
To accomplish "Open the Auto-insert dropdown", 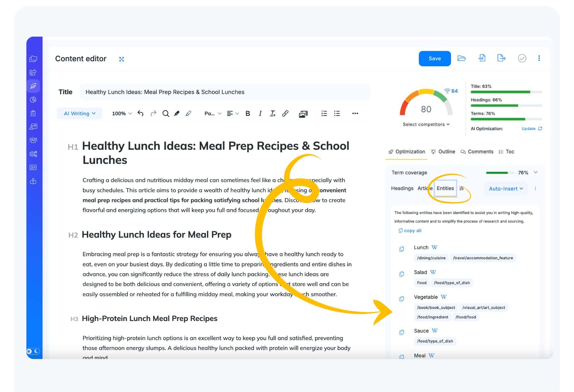I will 506,189.
